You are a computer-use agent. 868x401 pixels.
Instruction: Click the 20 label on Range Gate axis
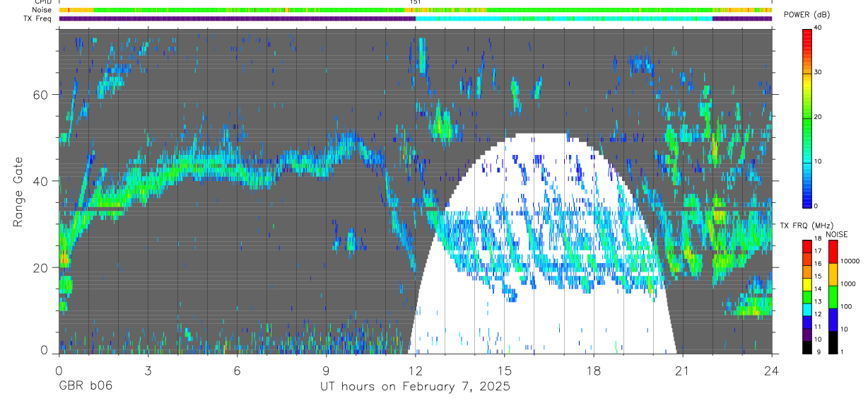click(x=42, y=267)
